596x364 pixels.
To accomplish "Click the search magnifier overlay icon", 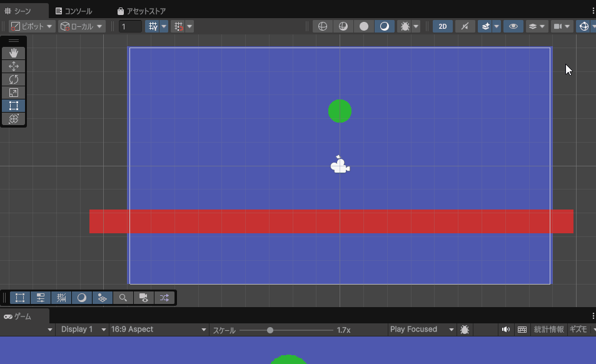I will point(123,298).
